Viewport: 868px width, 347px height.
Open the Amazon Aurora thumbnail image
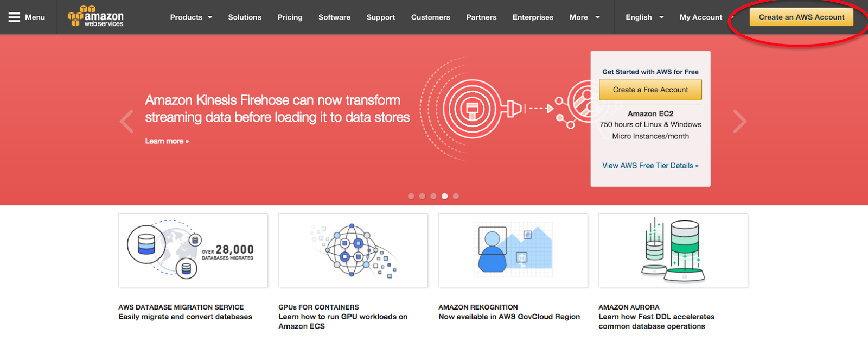tap(673, 250)
